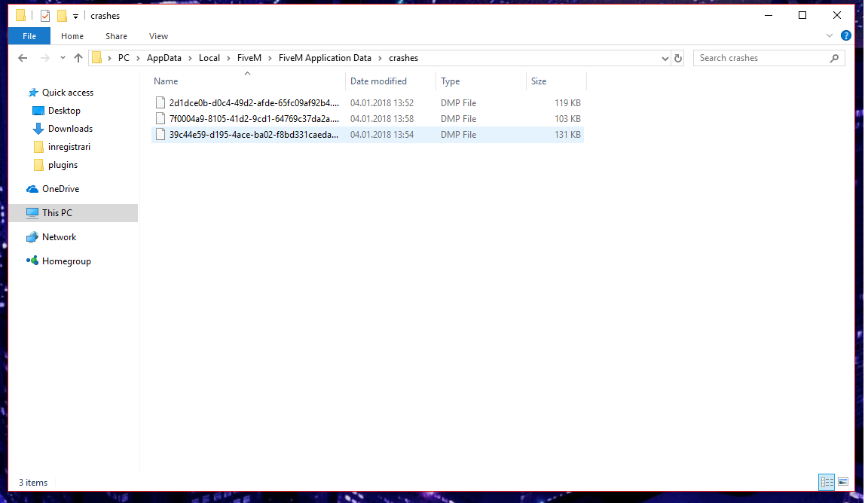This screenshot has height=503, width=868.
Task: Click the Quick access star icon
Action: click(32, 93)
